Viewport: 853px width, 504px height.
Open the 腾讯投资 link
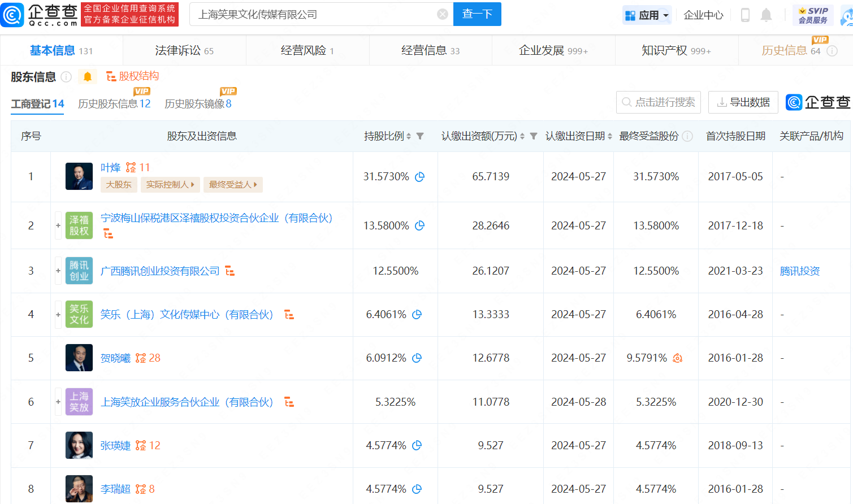point(800,271)
